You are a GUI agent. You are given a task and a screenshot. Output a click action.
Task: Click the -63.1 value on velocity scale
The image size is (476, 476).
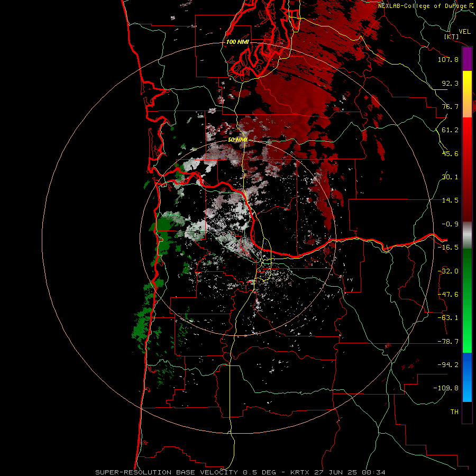click(x=448, y=318)
